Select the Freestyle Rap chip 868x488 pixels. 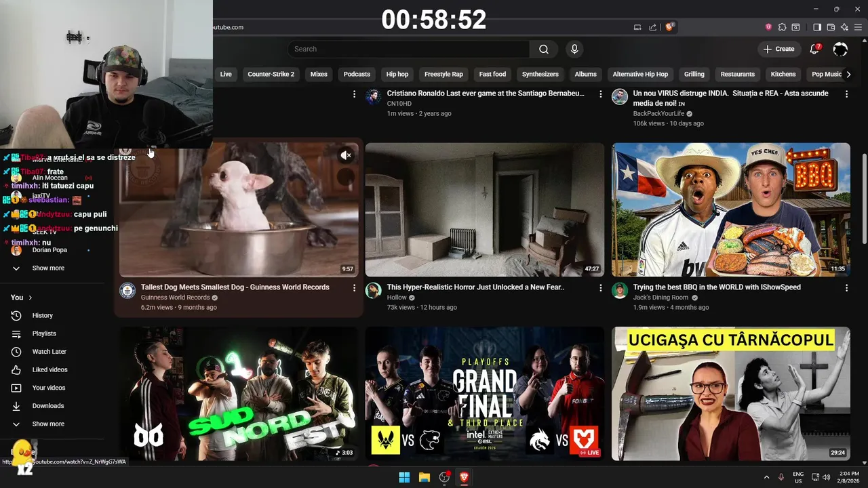click(x=443, y=74)
